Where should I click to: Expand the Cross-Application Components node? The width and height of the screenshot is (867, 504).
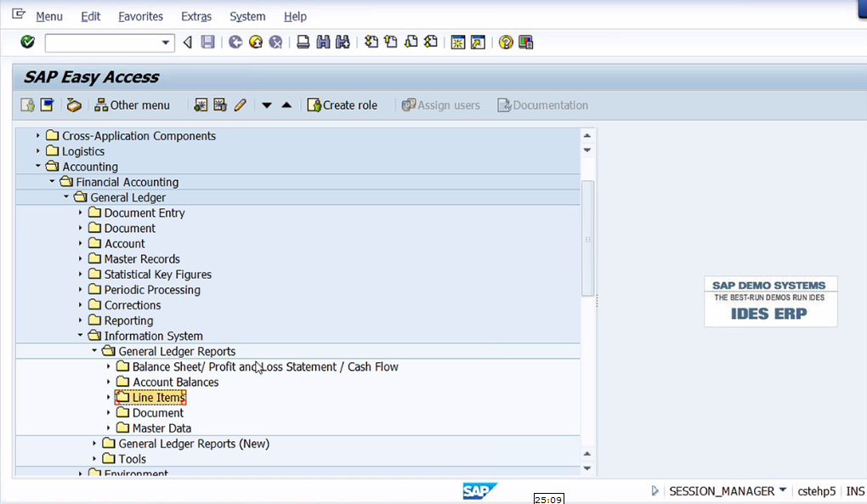coord(37,135)
